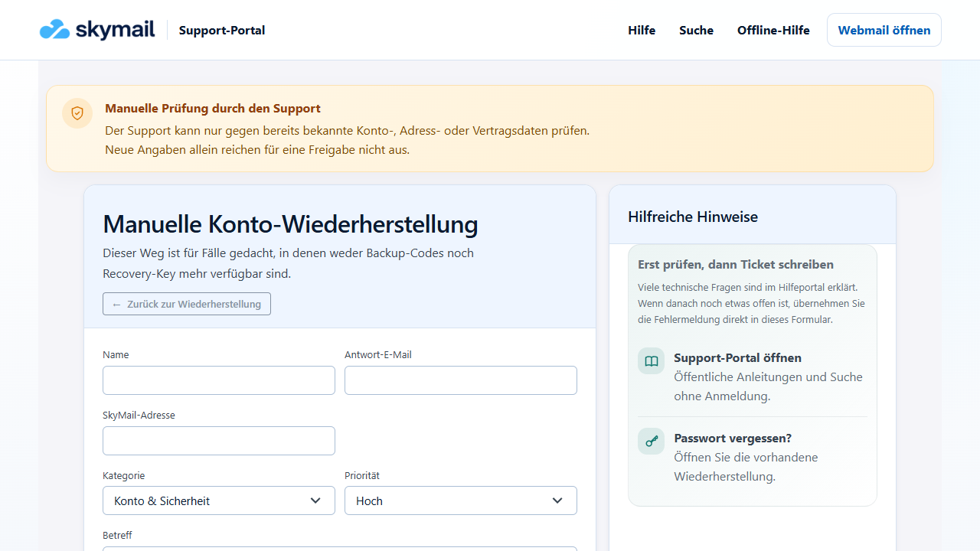Click the shield icon in the warning banner
Screen dimensions: 980x551
point(77,113)
